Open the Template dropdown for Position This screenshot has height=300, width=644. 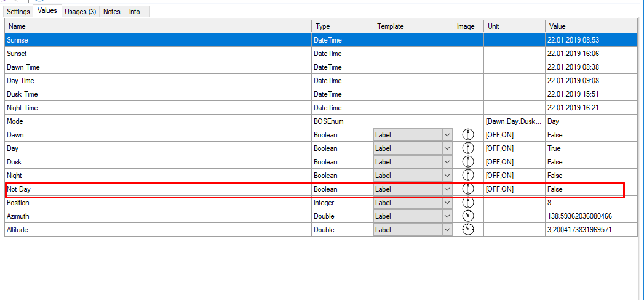[x=447, y=203]
